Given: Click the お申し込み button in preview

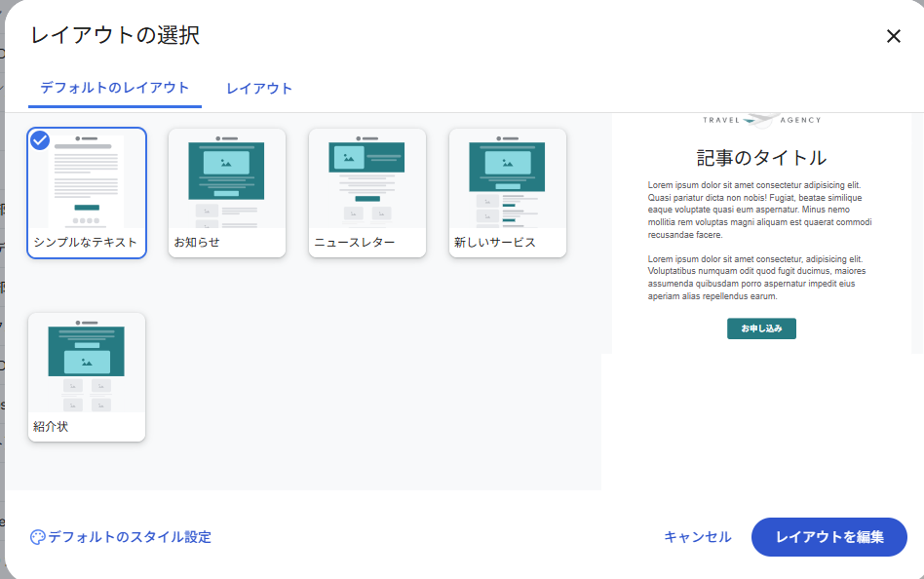Looking at the screenshot, I should point(761,328).
